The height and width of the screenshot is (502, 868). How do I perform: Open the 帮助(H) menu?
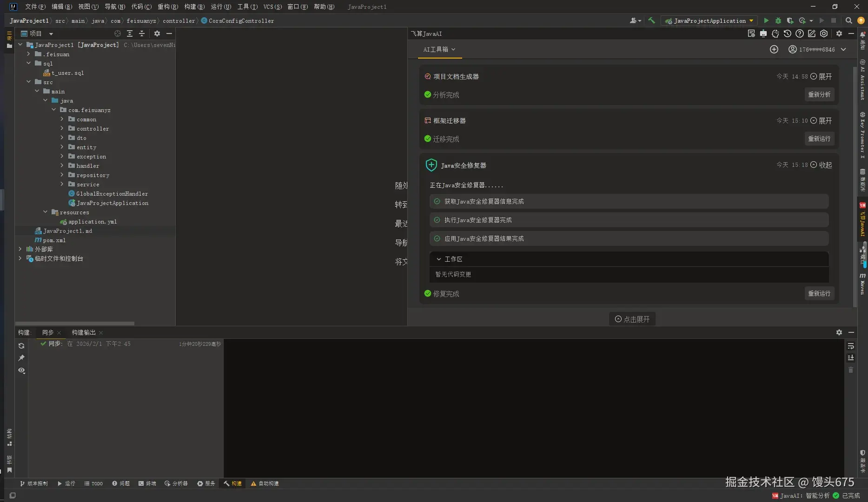[324, 7]
